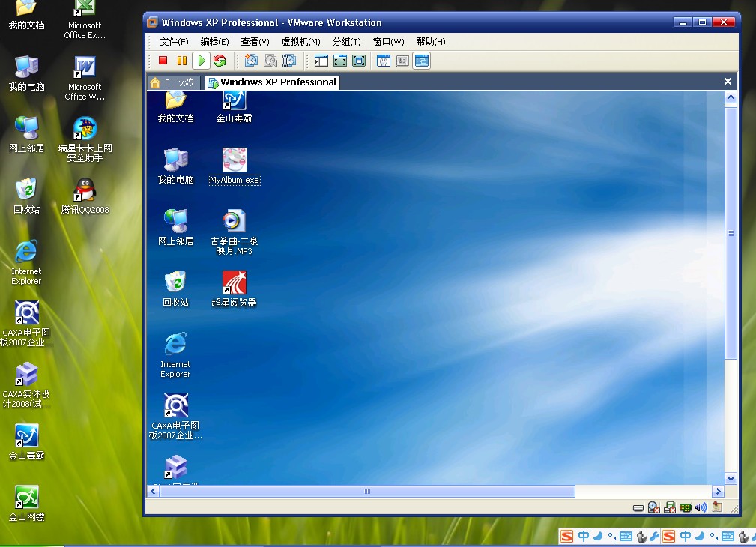Click 我的电脑 icon inside the virtual machine
Image resolution: width=756 pixels, height=547 pixels.
pyautogui.click(x=175, y=166)
